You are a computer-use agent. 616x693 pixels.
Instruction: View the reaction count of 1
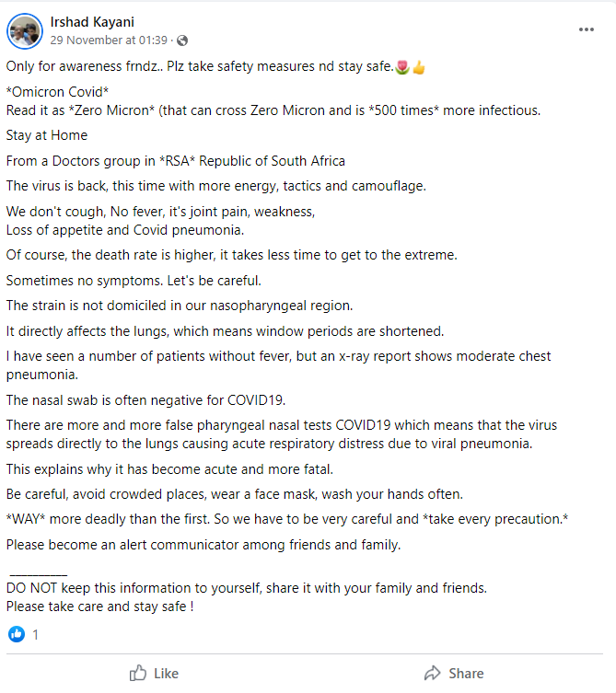tap(36, 635)
